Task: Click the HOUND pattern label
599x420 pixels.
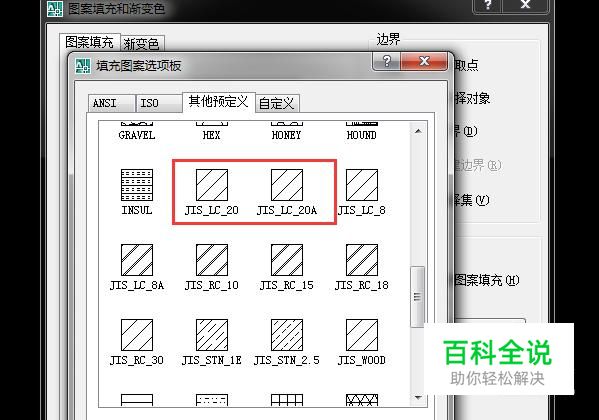Action: (x=361, y=135)
